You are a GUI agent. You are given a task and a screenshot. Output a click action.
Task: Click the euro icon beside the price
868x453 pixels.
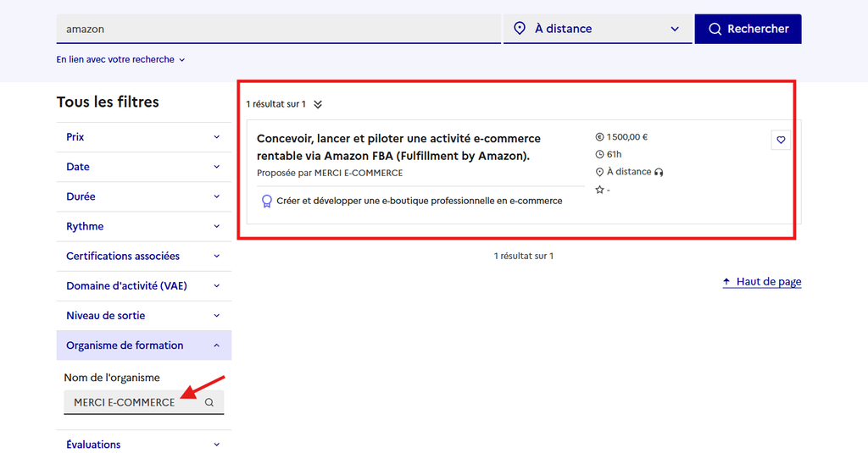pyautogui.click(x=599, y=137)
